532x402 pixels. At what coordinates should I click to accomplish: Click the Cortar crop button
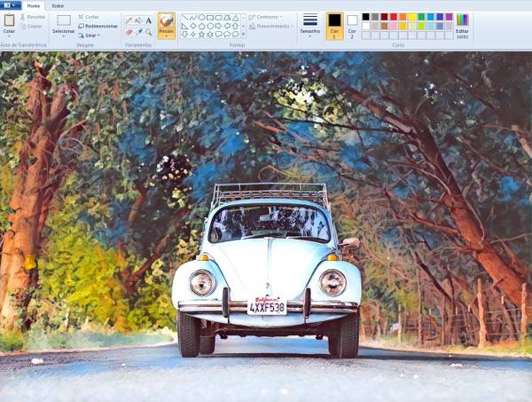[x=89, y=17]
